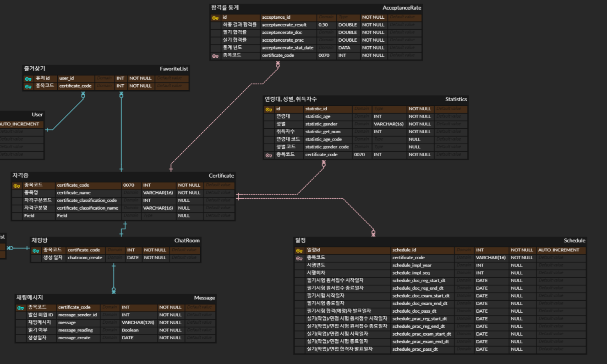Click the statistic_age_code column name
Viewport: 607px width, 364px height.
[323, 140]
